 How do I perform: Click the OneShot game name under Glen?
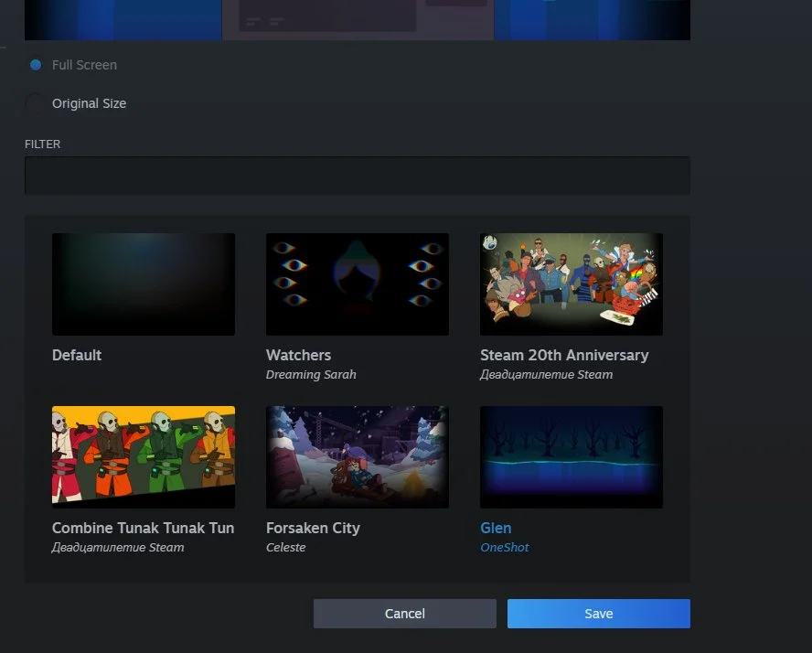coord(505,548)
